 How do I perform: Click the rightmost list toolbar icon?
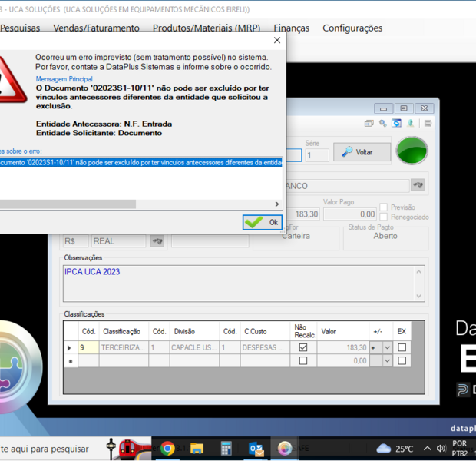428,124
